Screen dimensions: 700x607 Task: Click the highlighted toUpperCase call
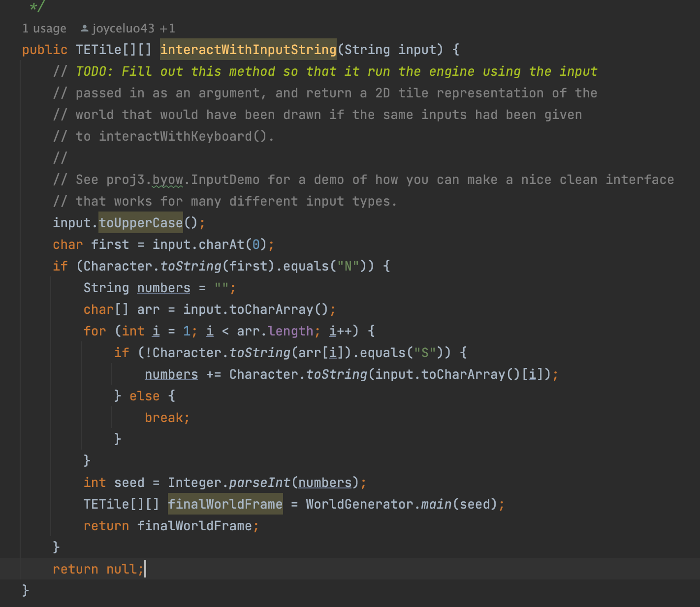[141, 223]
